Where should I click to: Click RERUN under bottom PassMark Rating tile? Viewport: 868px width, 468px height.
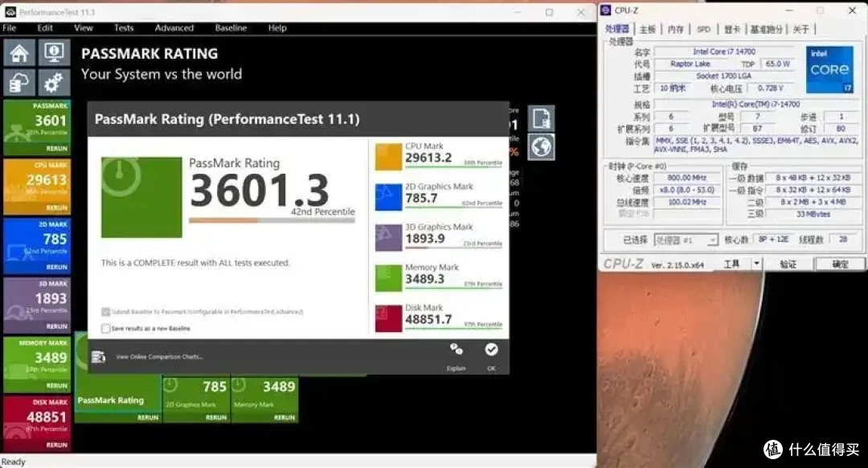148,417
